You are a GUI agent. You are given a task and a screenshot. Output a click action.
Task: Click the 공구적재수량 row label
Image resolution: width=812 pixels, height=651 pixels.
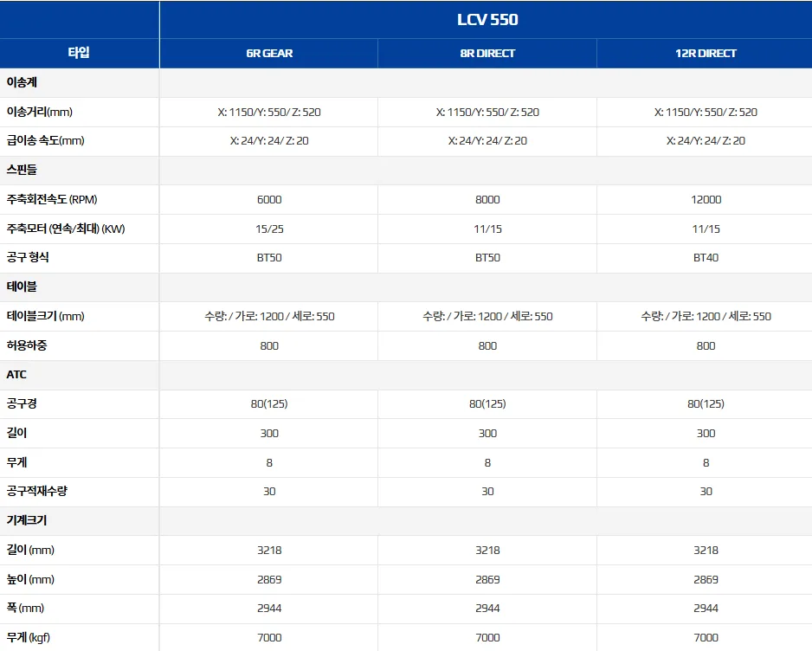click(x=36, y=491)
